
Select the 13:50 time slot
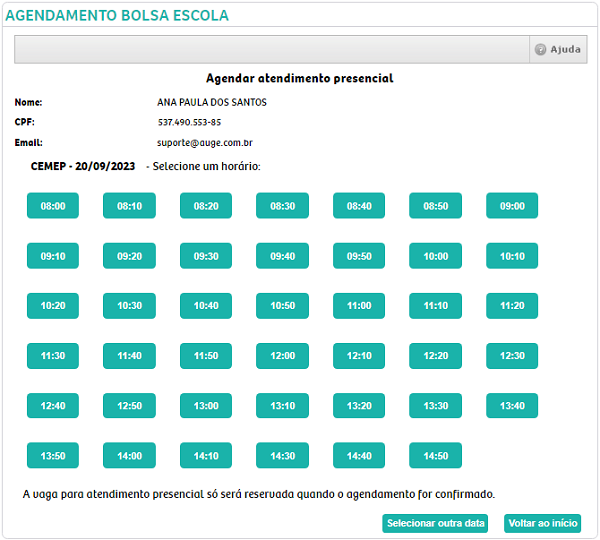53,456
